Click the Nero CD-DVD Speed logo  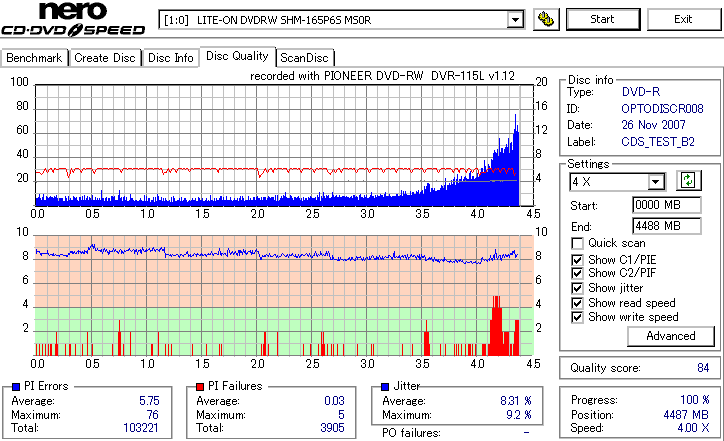coord(73,19)
